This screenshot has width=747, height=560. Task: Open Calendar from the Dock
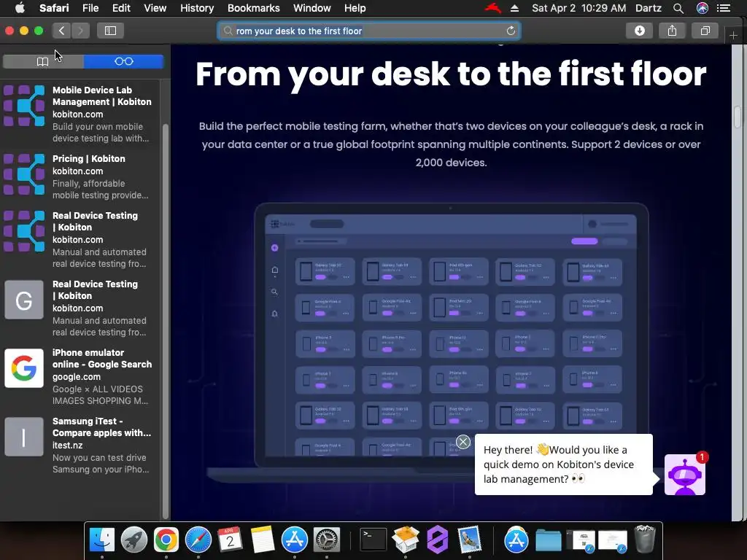point(230,540)
